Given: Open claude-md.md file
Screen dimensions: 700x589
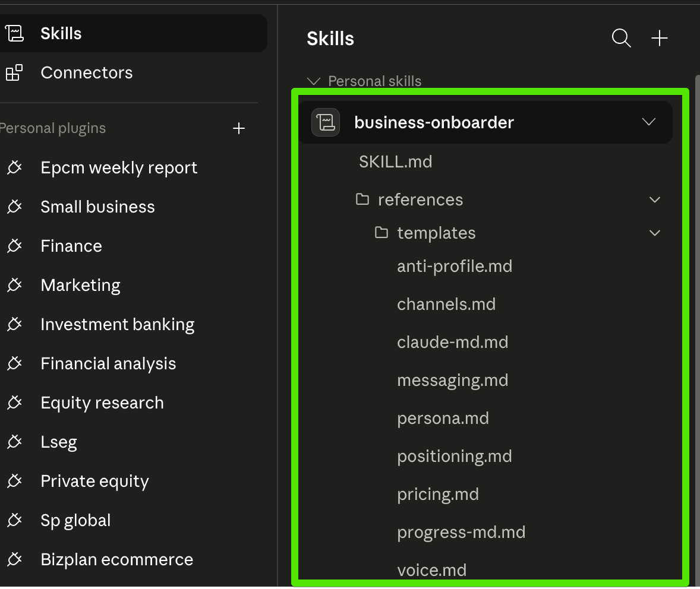Looking at the screenshot, I should 452,342.
